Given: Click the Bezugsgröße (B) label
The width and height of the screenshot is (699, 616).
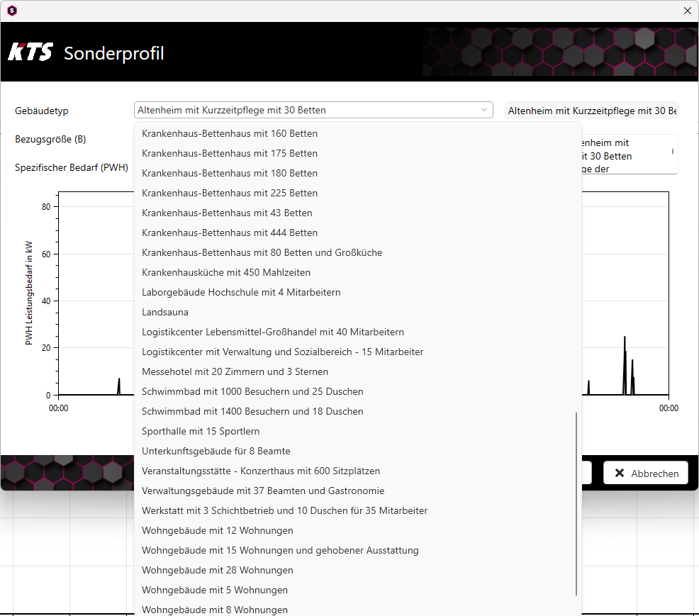Looking at the screenshot, I should (x=50, y=139).
